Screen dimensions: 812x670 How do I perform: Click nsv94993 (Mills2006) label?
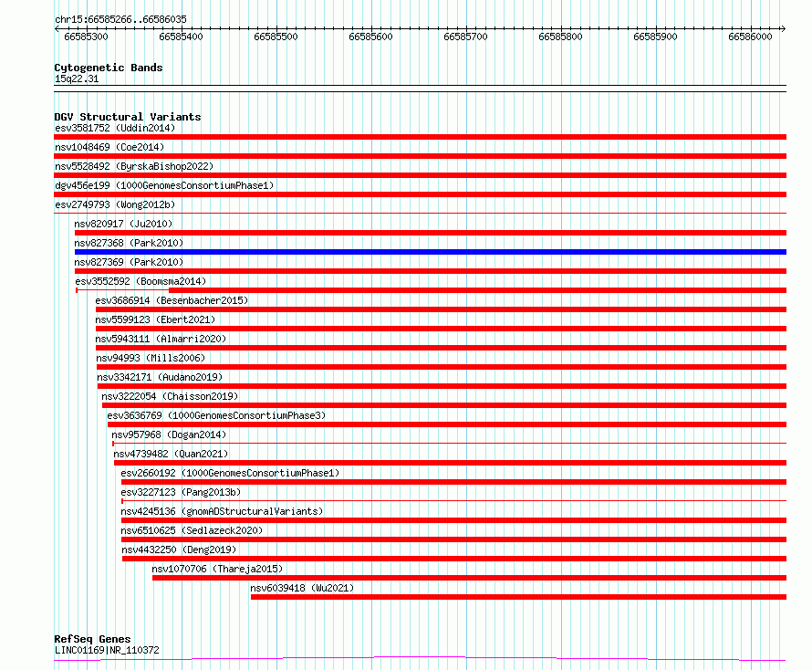[151, 358]
